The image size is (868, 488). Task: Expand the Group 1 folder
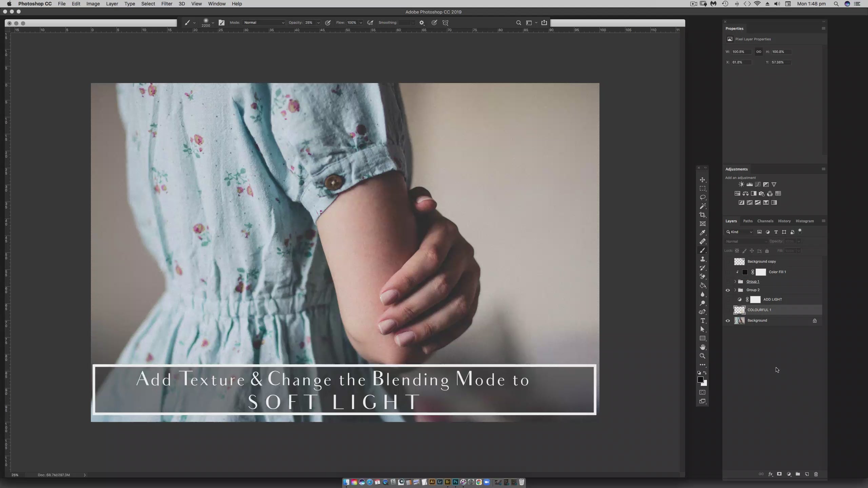[x=735, y=282]
